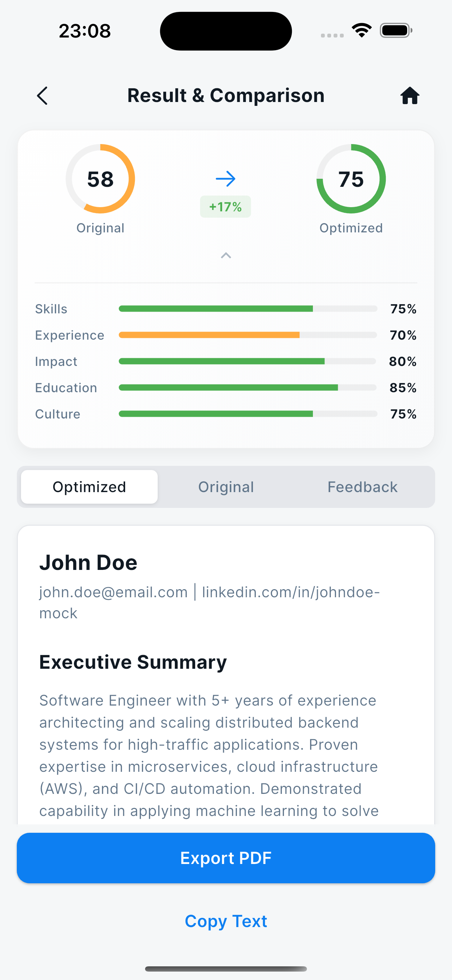
Task: Select the Original score circle showing 58
Action: tap(101, 179)
